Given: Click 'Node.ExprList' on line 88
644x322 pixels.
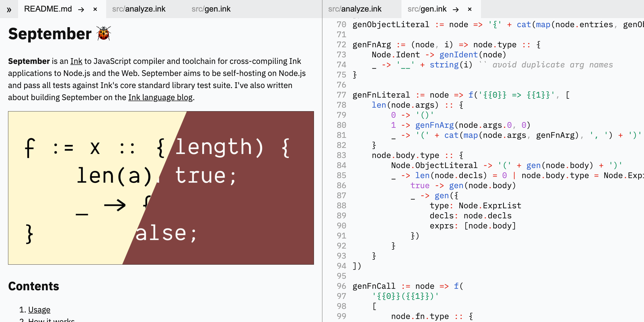Looking at the screenshot, I should coord(490,206).
